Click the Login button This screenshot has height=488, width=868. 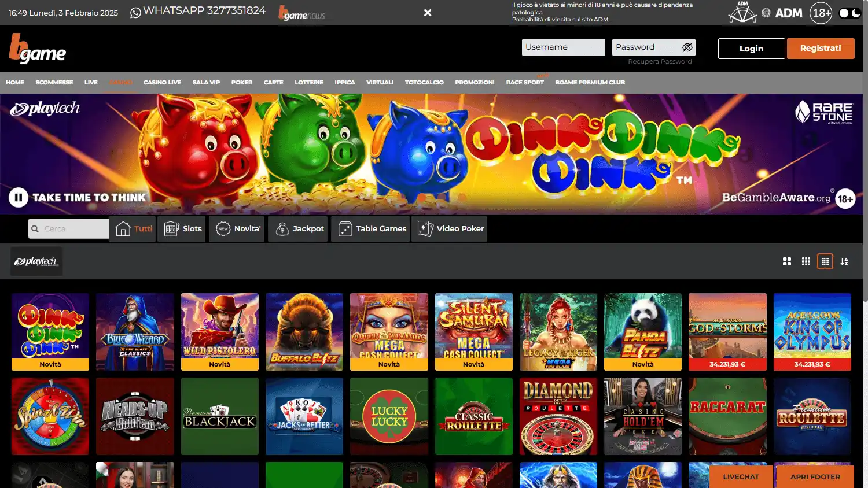pos(752,49)
